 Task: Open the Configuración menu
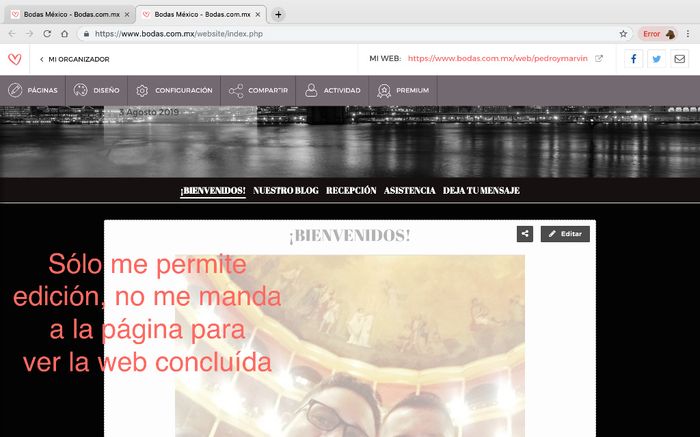coord(174,90)
